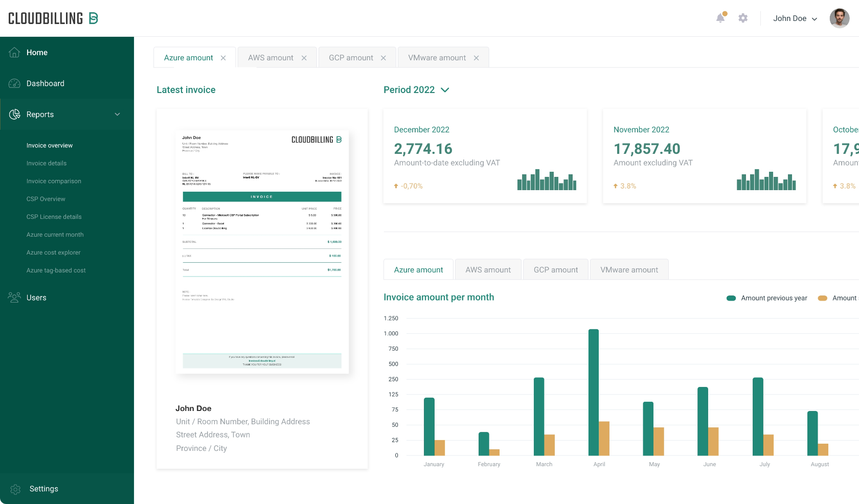Click the Reports pie chart icon
The image size is (859, 504).
14,114
